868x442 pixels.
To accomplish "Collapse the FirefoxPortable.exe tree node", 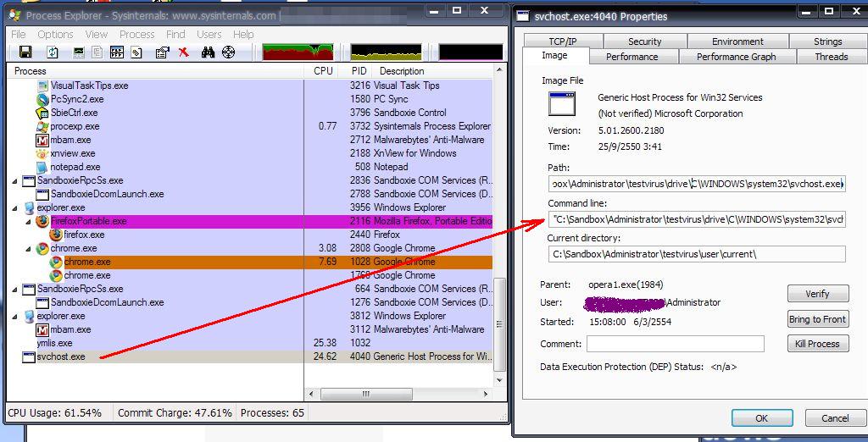I will click(28, 221).
